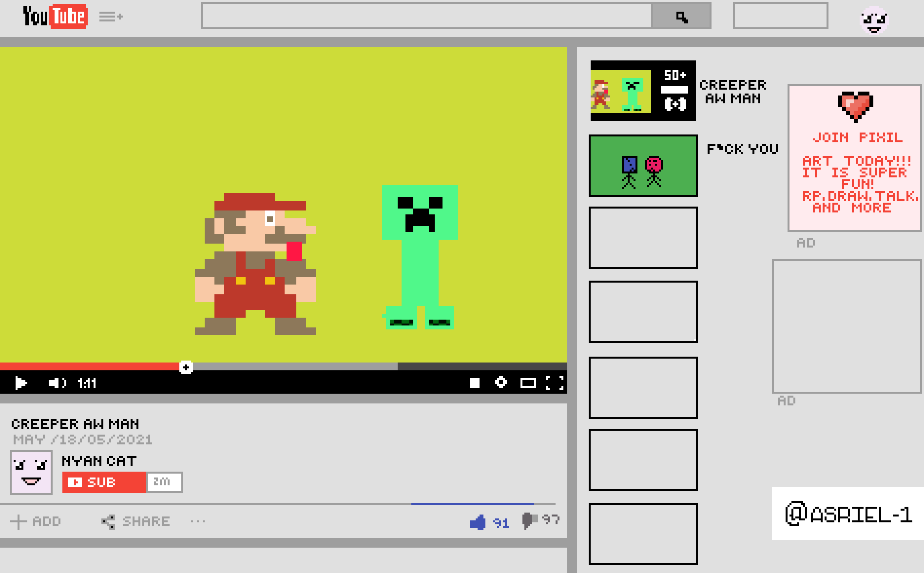This screenshot has width=924, height=573.
Task: Play the video
Action: pos(20,383)
